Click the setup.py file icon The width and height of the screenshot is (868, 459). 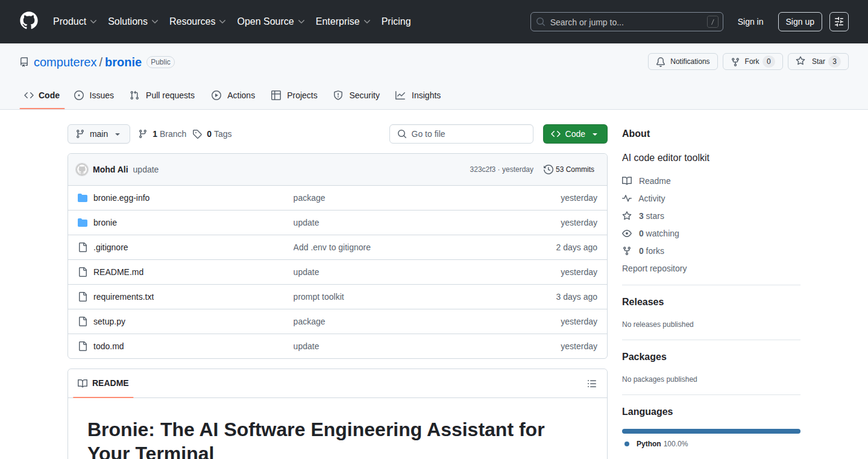pos(83,321)
